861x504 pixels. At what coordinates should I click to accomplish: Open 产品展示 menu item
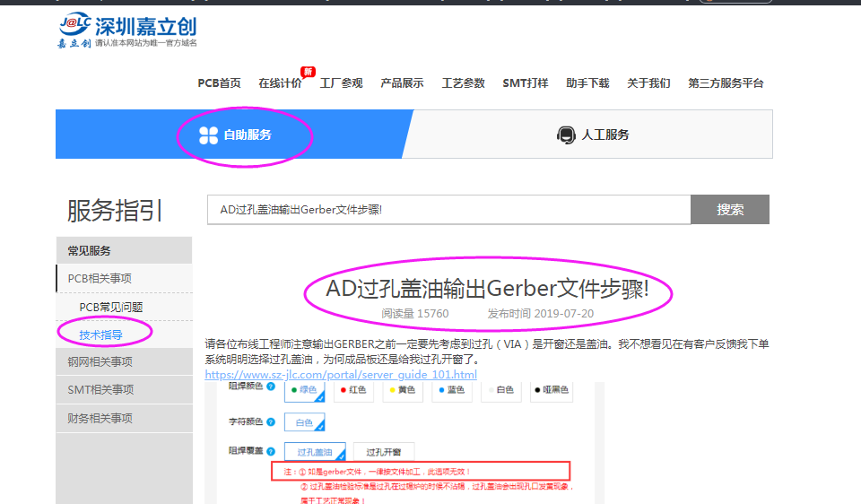tap(402, 83)
